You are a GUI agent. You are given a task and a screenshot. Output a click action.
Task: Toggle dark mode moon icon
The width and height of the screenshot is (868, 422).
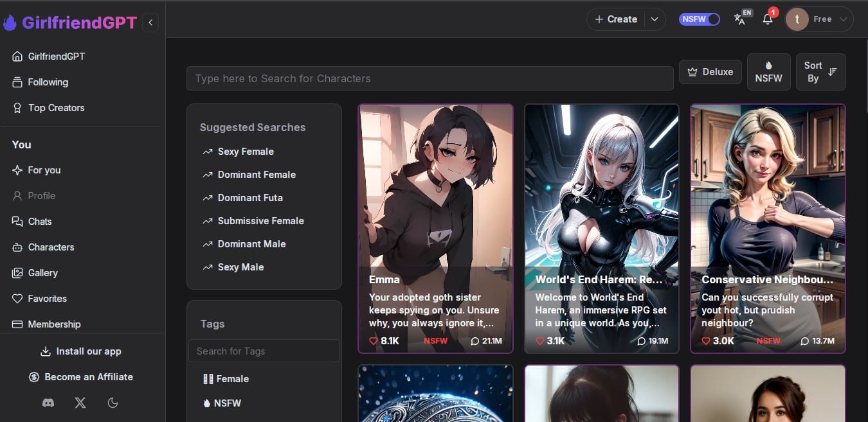[113, 403]
